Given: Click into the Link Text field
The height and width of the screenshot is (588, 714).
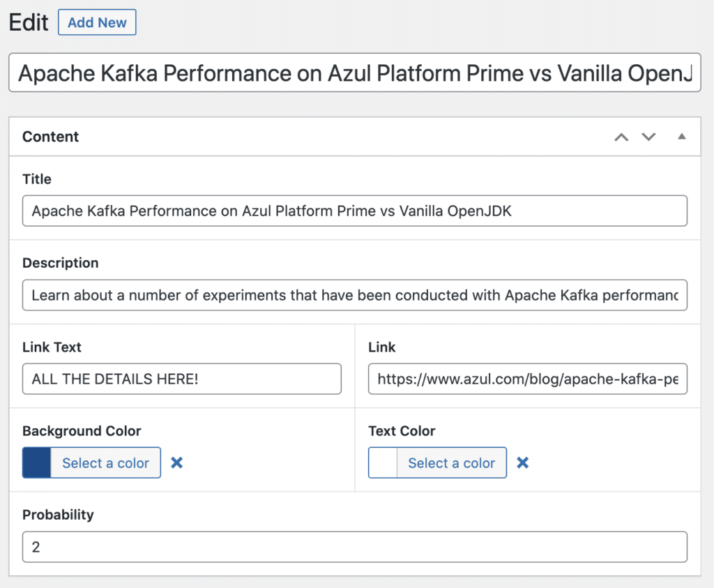Looking at the screenshot, I should pyautogui.click(x=182, y=379).
